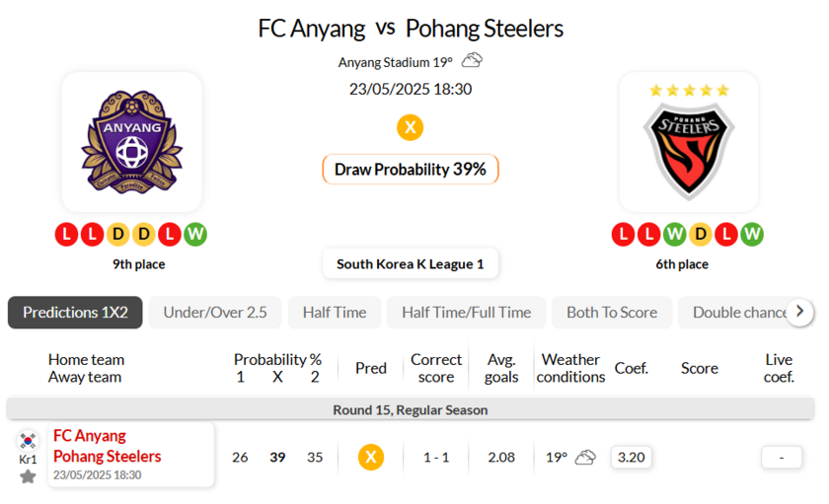This screenshot has width=829, height=504.
Task: Select the Both To Score tab
Action: click(612, 313)
